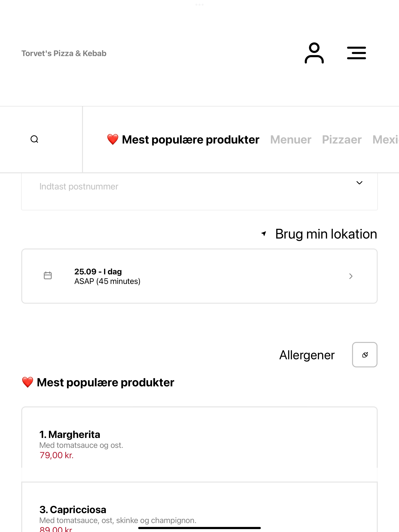Open the 25.09 - I dag time selector

(199, 276)
